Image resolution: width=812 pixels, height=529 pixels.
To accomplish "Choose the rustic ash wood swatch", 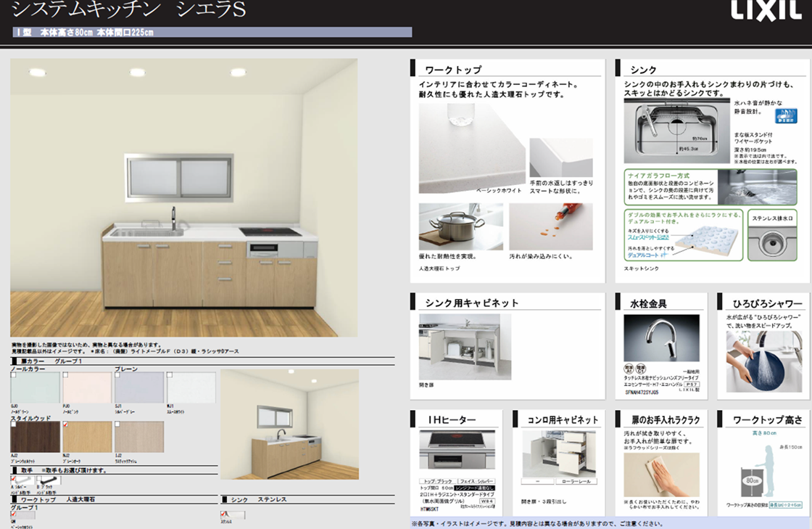I will [139, 436].
